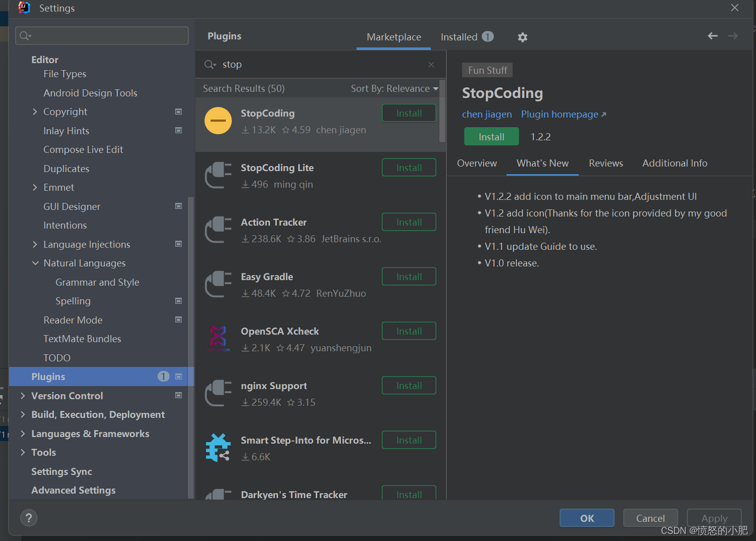Open the Reviews tab

pyautogui.click(x=606, y=163)
